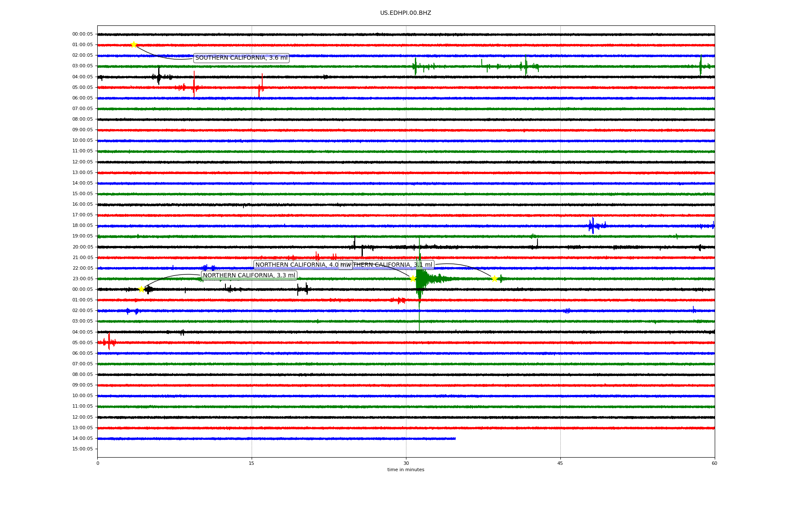
Task: Click the yellow star for Northern California 3.3 ml
Action: click(x=141, y=289)
